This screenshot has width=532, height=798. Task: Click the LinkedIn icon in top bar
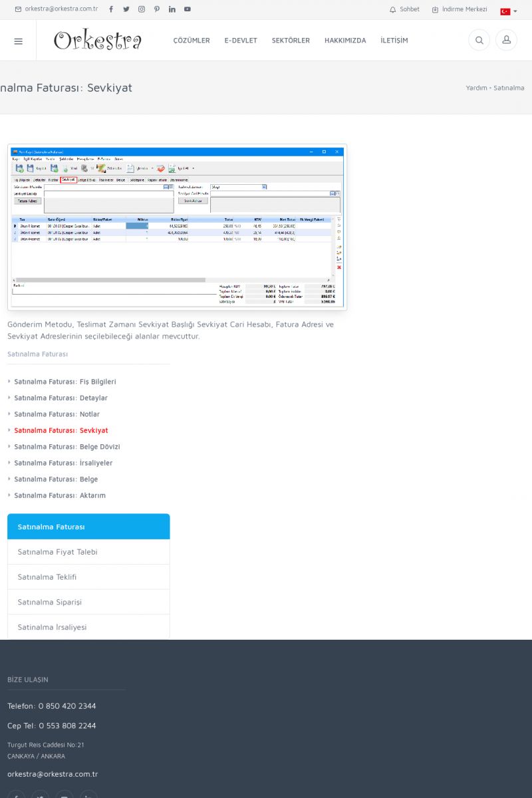coord(172,9)
